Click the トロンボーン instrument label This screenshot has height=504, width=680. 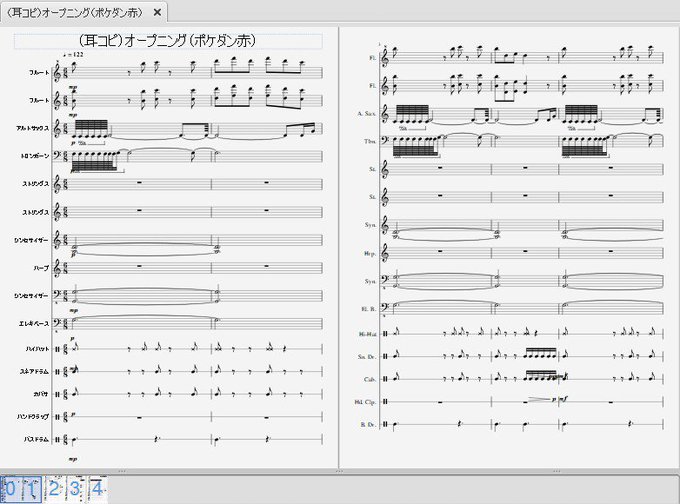click(x=35, y=156)
